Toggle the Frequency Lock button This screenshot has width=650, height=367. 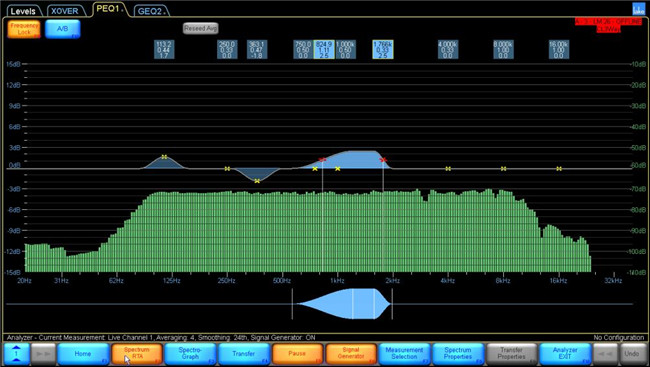[x=24, y=29]
